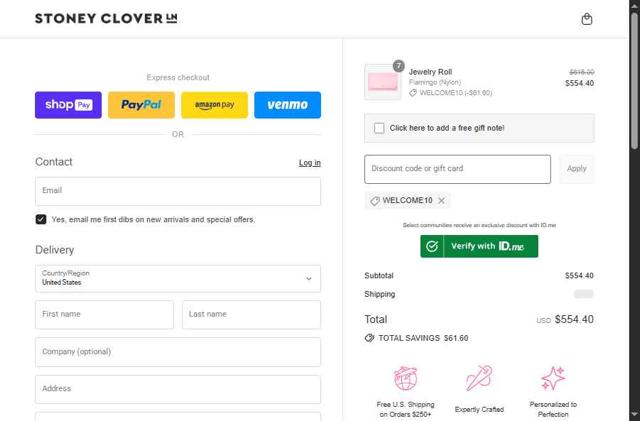This screenshot has height=421, width=640.
Task: Click the Log in link
Action: tap(309, 163)
